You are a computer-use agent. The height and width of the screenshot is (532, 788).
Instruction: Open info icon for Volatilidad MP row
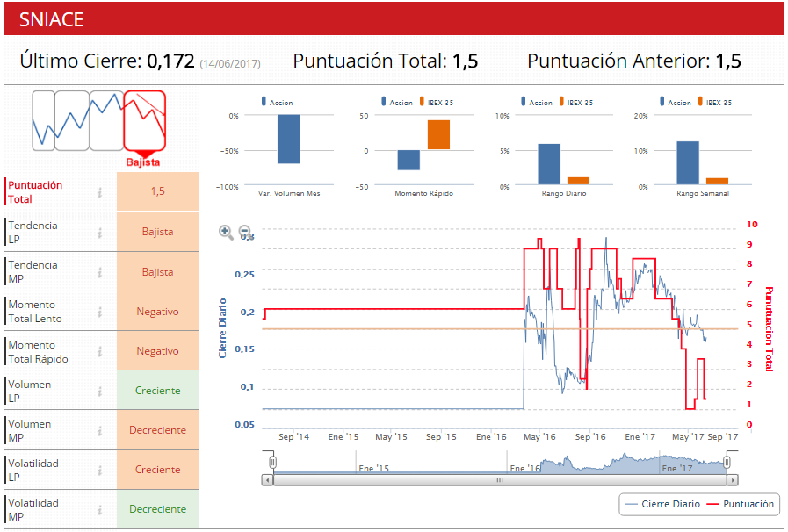point(100,510)
